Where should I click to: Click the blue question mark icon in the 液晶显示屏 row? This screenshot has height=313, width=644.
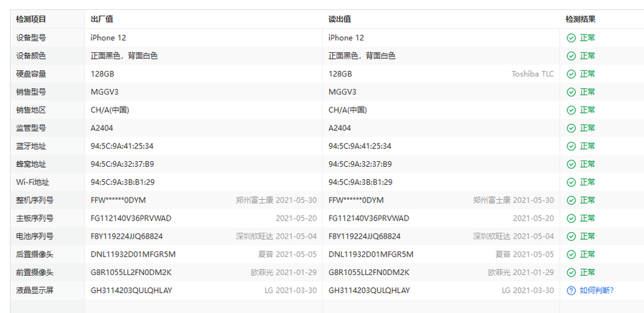(571, 291)
